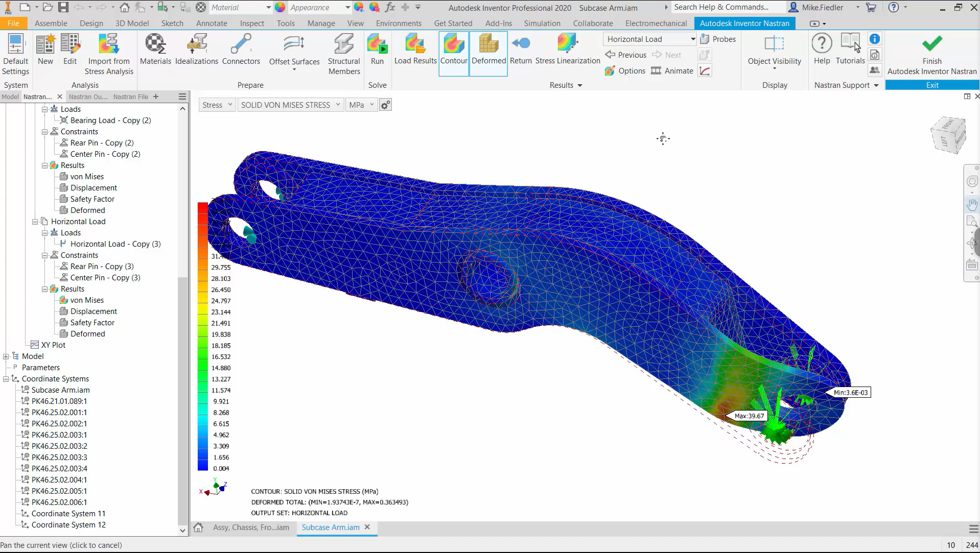Run the Nastran solve

[x=377, y=50]
